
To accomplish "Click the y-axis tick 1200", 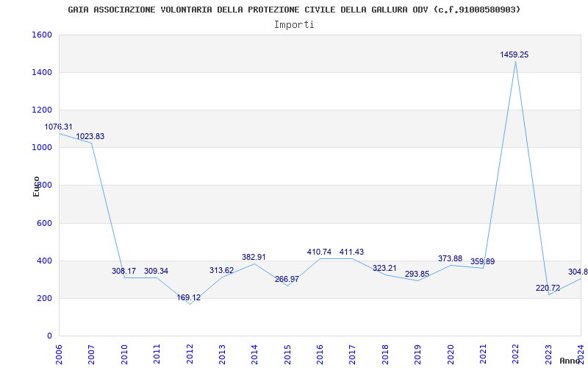I will coord(42,110).
